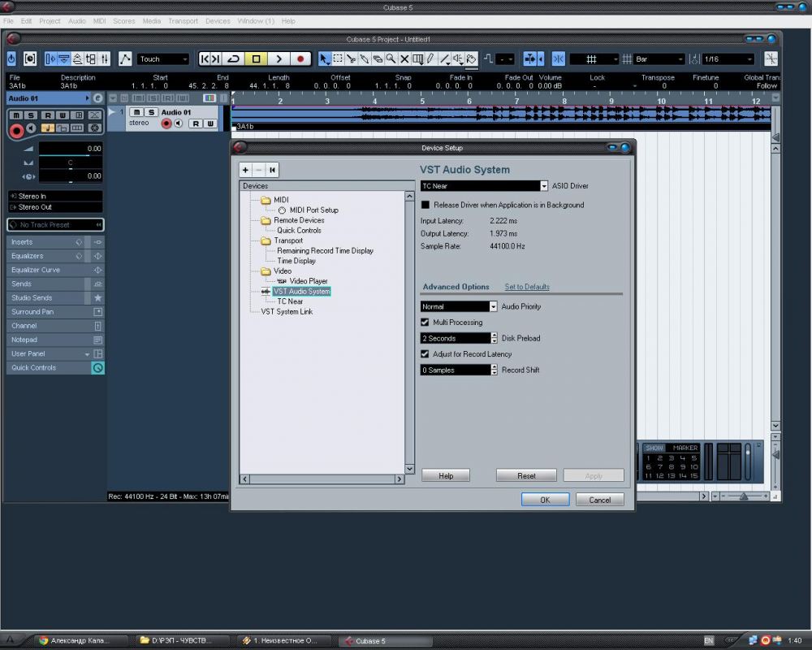812x650 pixels.
Task: Mute Audio 01 in the track list
Action: click(136, 112)
